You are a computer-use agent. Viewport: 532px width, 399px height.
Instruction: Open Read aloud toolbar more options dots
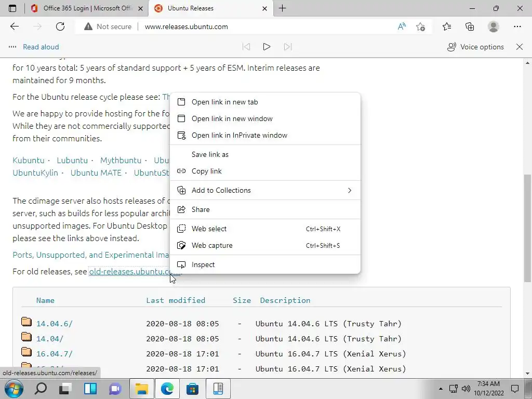coord(12,47)
